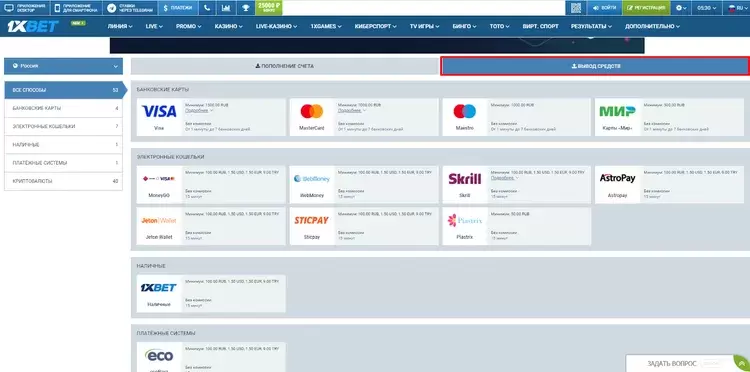Click the Войти login button
This screenshot has width=750, height=372.
604,8
